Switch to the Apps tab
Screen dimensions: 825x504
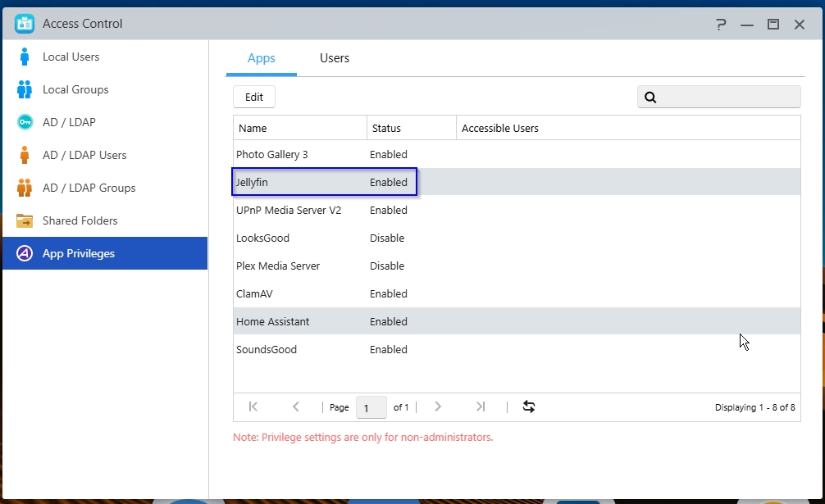click(262, 59)
